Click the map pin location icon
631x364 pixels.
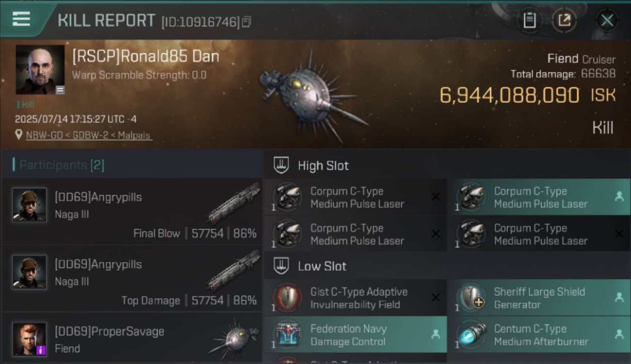19,135
